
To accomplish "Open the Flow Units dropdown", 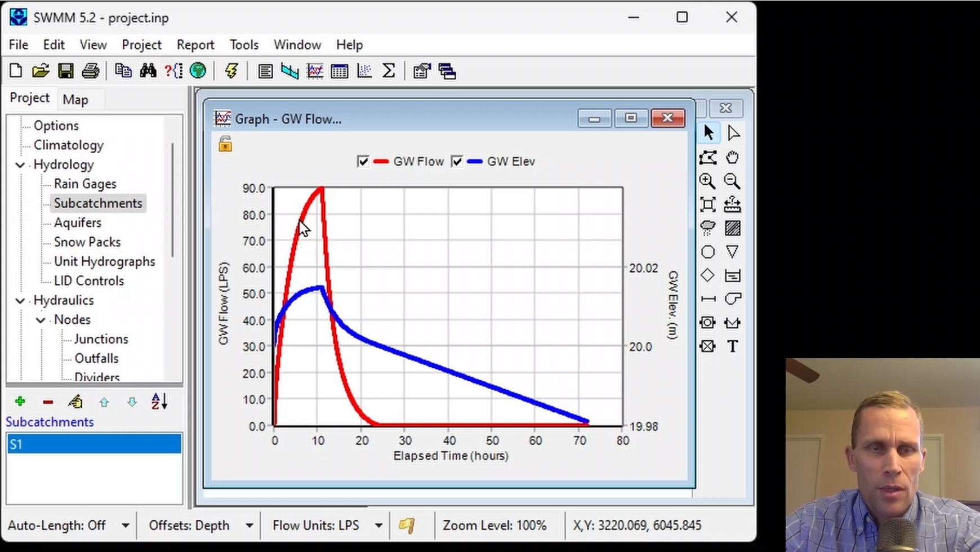I will pyautogui.click(x=378, y=526).
